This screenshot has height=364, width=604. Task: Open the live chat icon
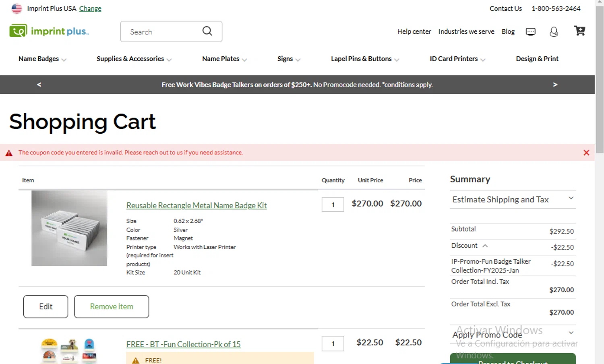click(531, 31)
